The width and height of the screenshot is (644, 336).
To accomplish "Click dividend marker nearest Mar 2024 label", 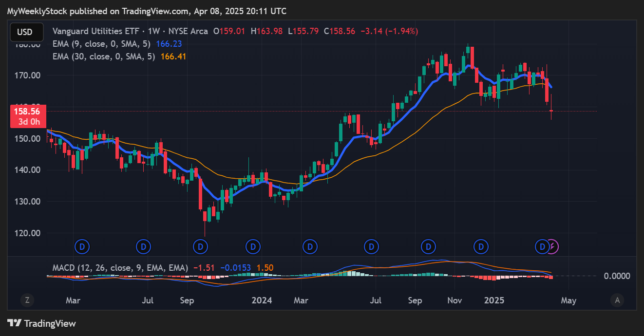I will coord(309,247).
